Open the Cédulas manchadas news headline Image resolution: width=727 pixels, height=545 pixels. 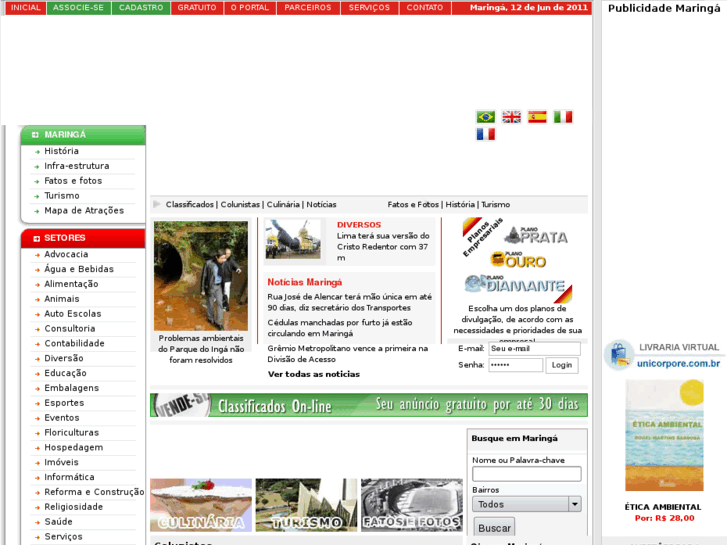click(340, 328)
